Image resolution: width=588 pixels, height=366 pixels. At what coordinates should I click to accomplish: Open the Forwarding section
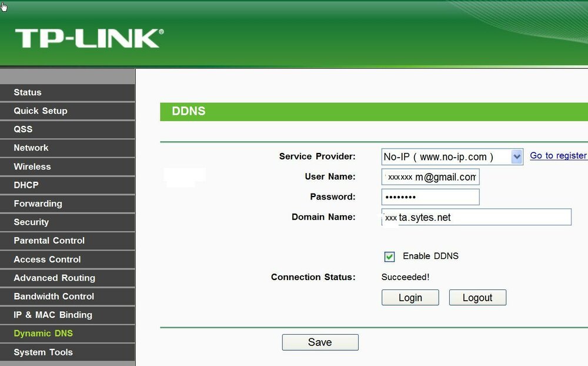(x=38, y=204)
